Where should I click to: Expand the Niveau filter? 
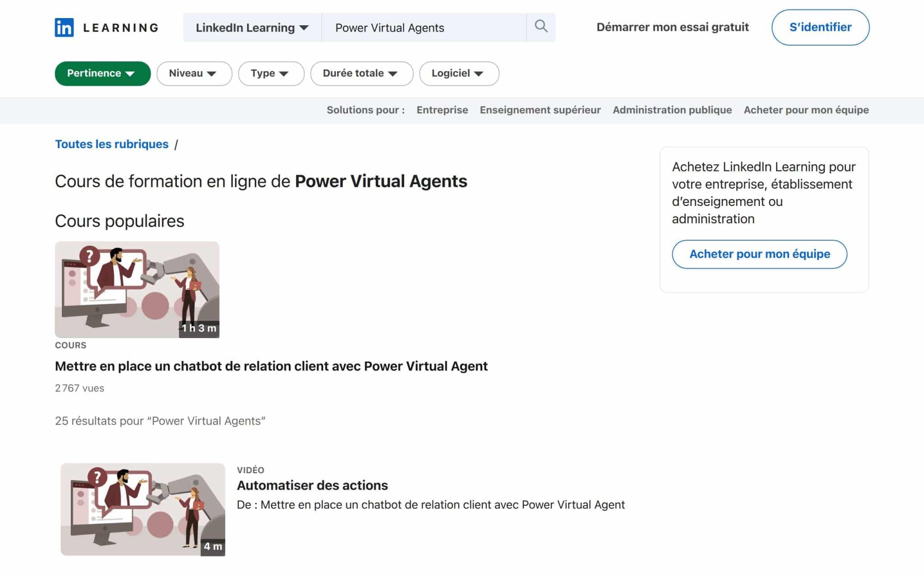pyautogui.click(x=194, y=73)
